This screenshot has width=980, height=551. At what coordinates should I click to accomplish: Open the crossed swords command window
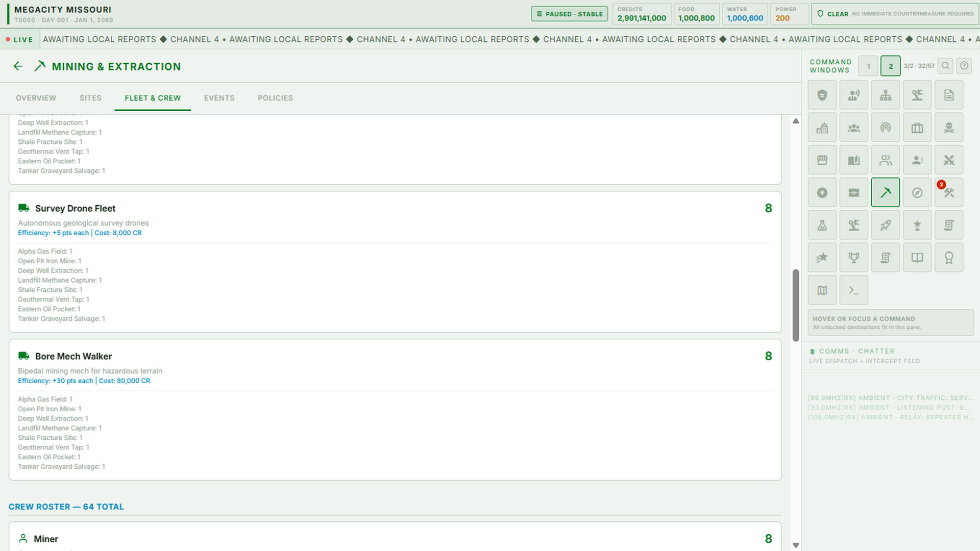coord(948,160)
